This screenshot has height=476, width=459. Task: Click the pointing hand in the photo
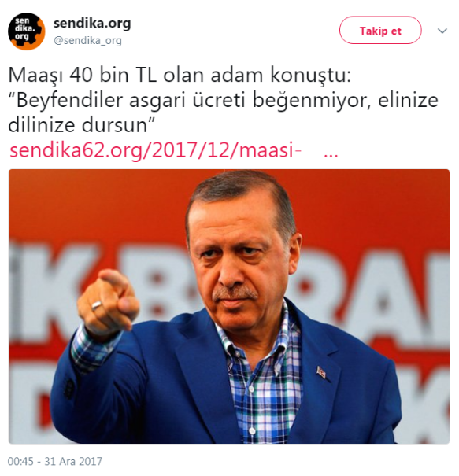coord(108,301)
